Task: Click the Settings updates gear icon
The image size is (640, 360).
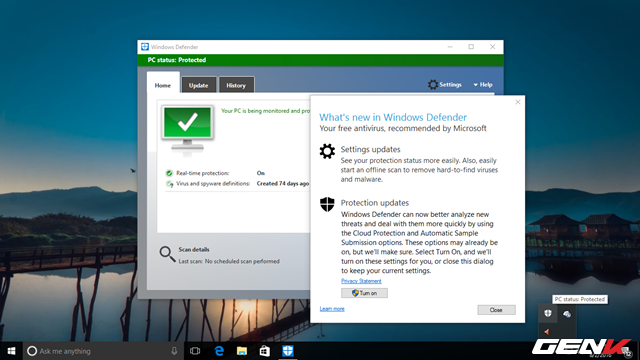Action: coord(327,151)
